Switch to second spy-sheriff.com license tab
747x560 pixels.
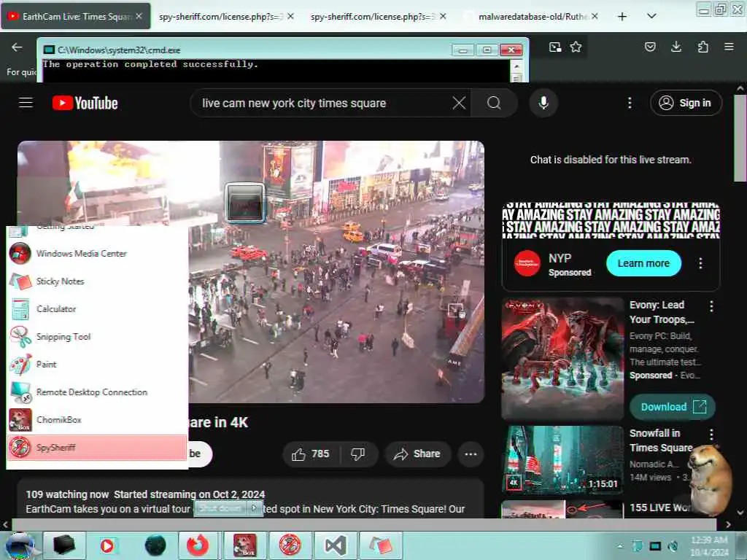tap(373, 16)
